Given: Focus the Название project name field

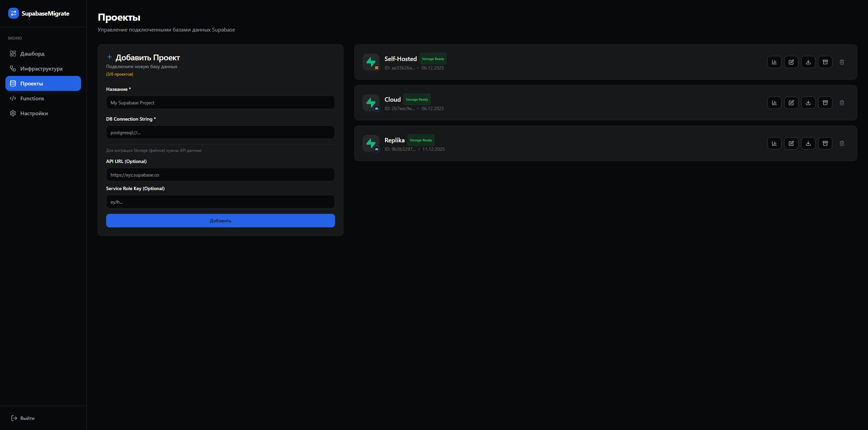Looking at the screenshot, I should pos(220,102).
